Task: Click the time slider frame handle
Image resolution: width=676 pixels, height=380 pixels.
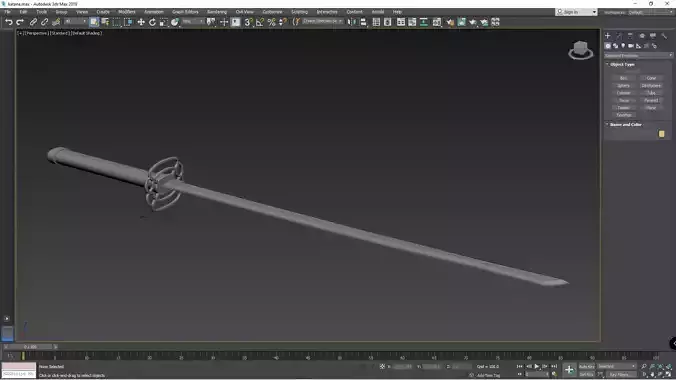Action: point(30,347)
